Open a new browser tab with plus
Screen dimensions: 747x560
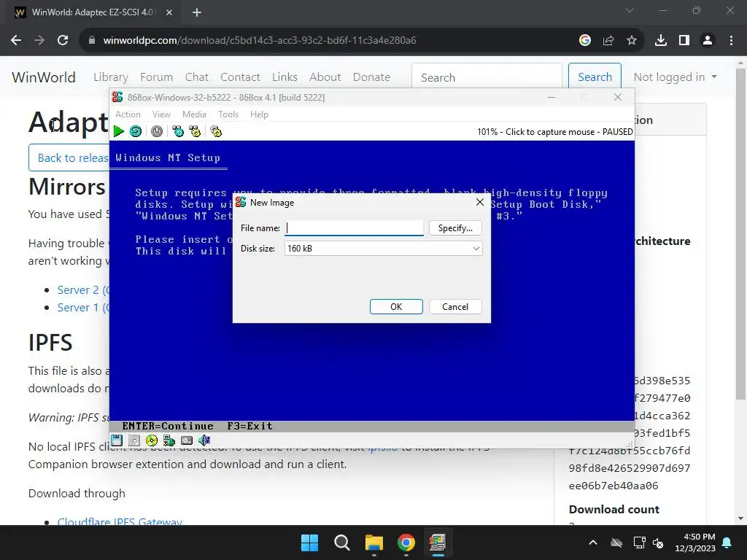(197, 12)
